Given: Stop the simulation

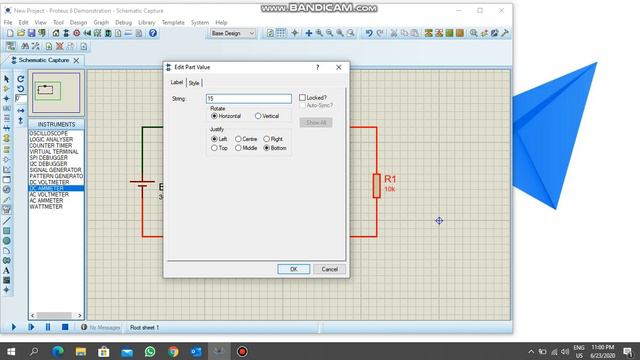Looking at the screenshot, I should click(x=65, y=327).
